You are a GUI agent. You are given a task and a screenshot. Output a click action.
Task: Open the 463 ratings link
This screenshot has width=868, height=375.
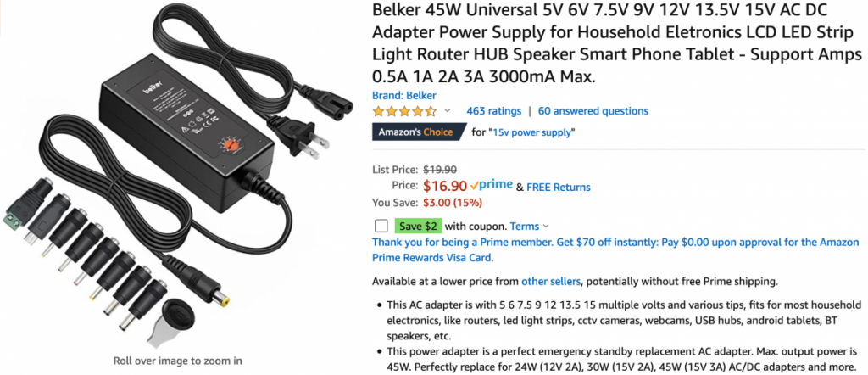coord(494,111)
